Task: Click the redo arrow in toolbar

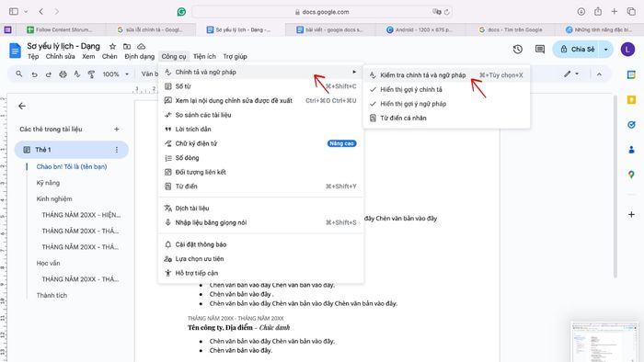Action: tap(49, 74)
